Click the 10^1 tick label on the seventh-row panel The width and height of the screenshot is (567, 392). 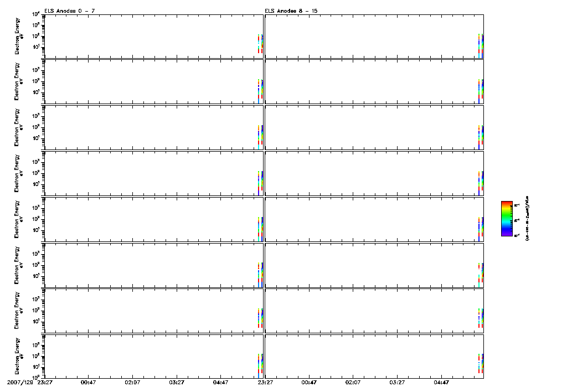pyautogui.click(x=36, y=322)
